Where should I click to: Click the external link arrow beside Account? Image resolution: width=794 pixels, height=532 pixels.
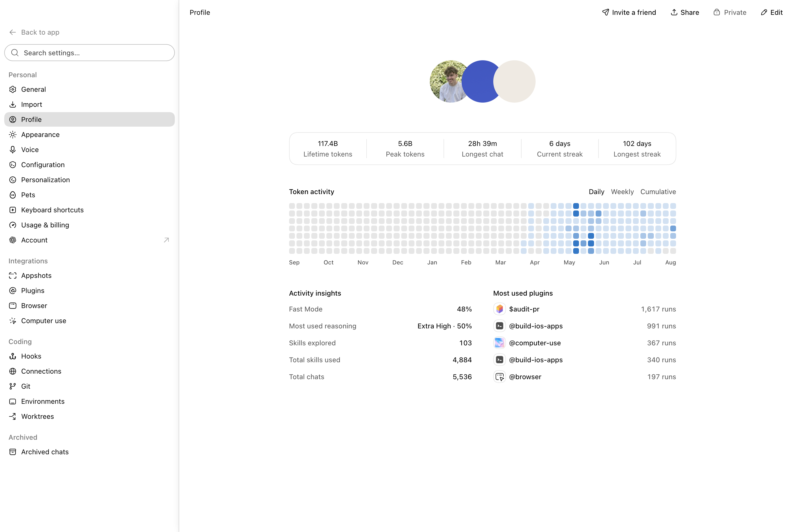(x=166, y=240)
